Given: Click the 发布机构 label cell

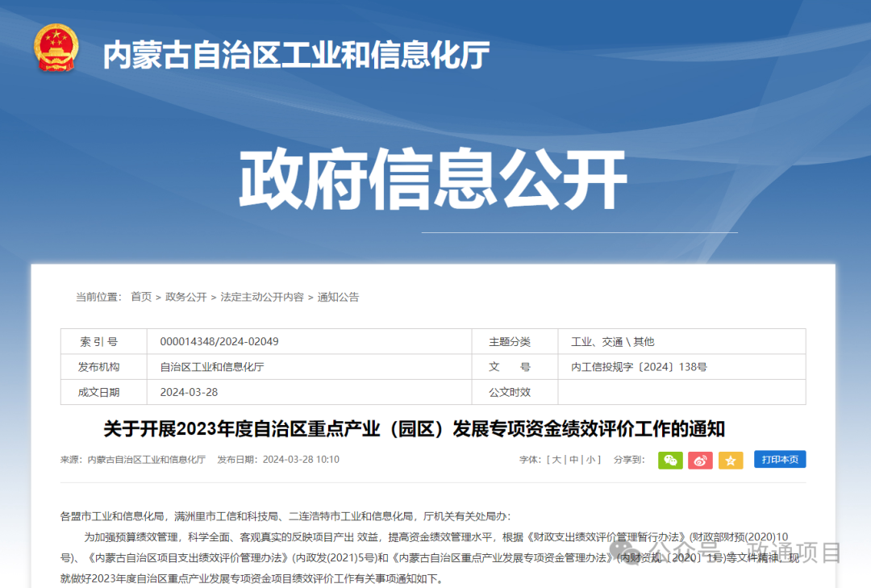Looking at the screenshot, I should (x=104, y=367).
